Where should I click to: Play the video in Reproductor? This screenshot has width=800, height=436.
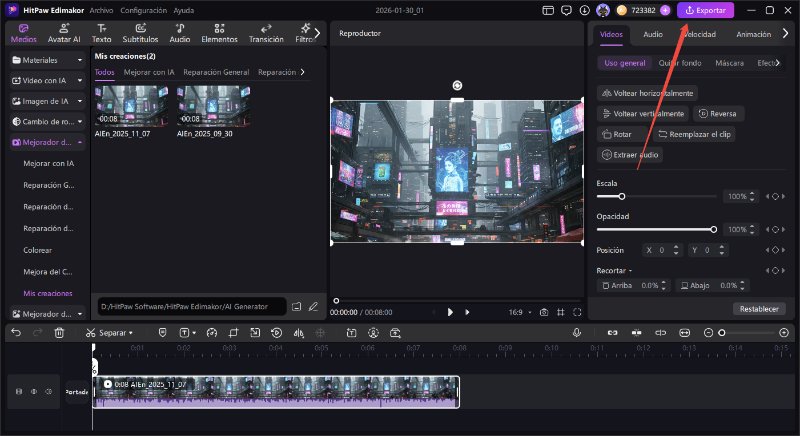click(x=450, y=312)
